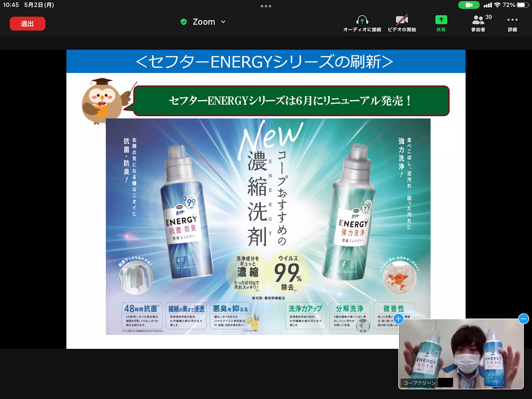532x399 pixels.
Task: Tap slide title セフターENERGYシリーズの刷新
Action: pos(265,62)
